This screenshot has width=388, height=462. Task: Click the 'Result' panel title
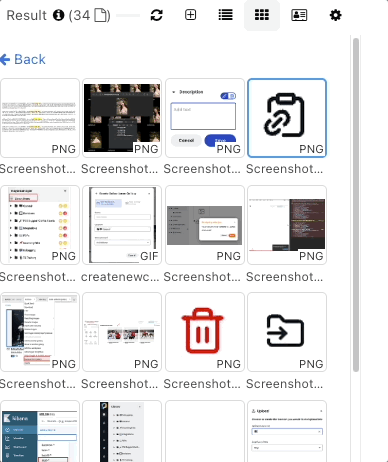point(27,15)
